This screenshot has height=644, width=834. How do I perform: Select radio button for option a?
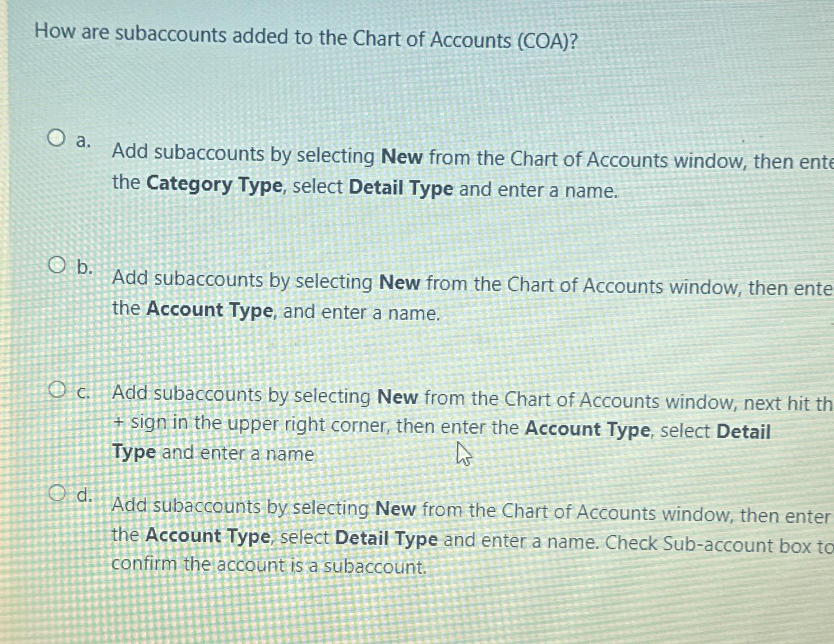click(56, 138)
